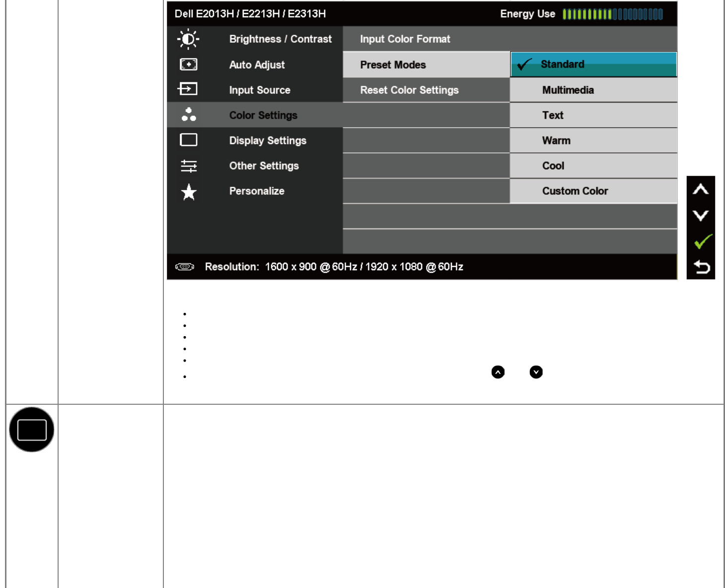Screen dimensions: 725x588
Task: Click the back return arrow button
Action: [x=702, y=267]
